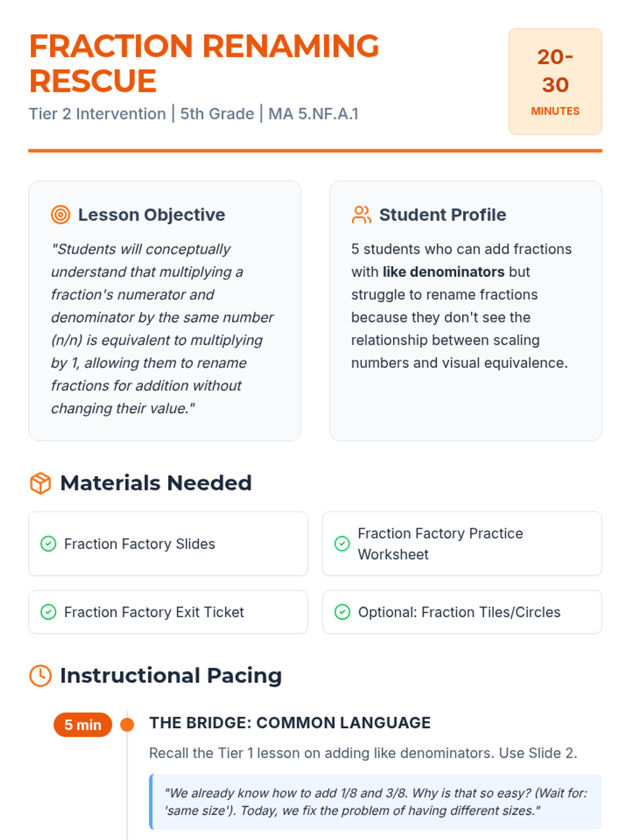Image resolution: width=630 pixels, height=840 pixels.
Task: Click check icon for Optional Fraction Tiles/Circles
Action: [342, 612]
